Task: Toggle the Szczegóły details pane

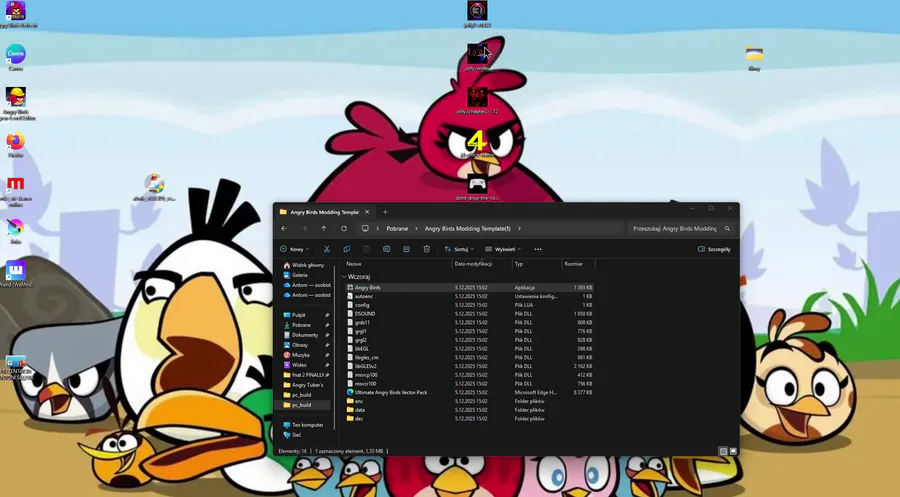Action: [714, 249]
